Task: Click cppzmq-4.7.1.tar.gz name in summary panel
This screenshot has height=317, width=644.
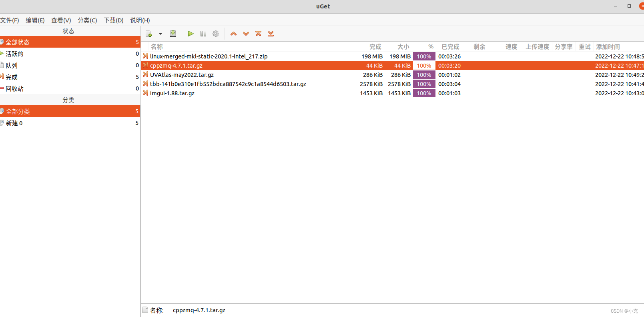Action: click(x=199, y=310)
